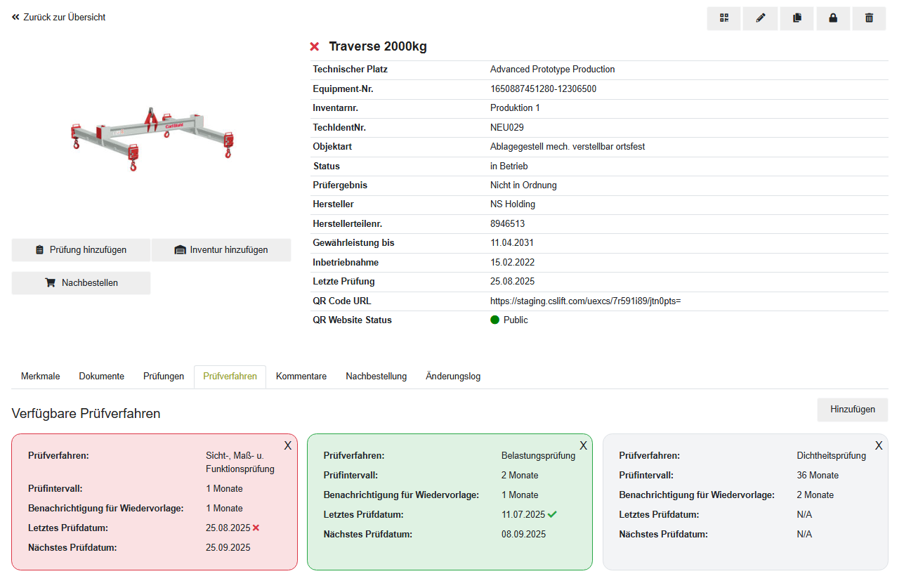Click Hinzufügen to add a Prüfverfahren
The width and height of the screenshot is (911, 588).
[852, 410]
